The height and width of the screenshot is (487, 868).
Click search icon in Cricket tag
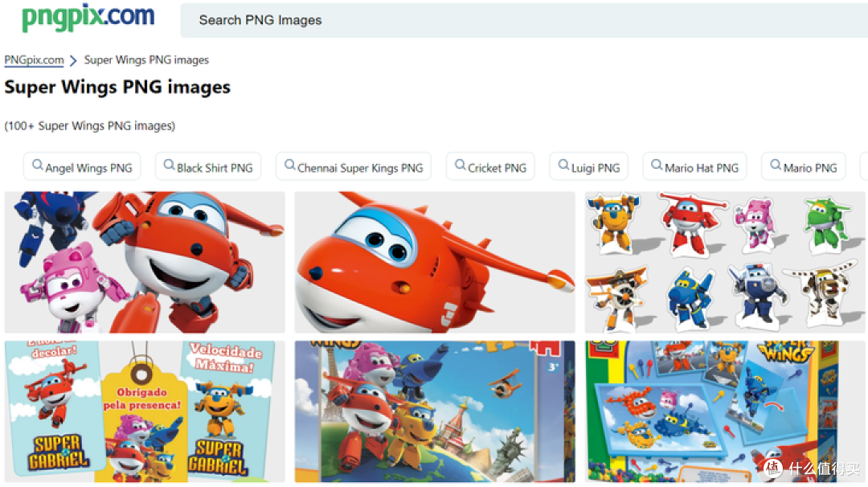coord(461,165)
